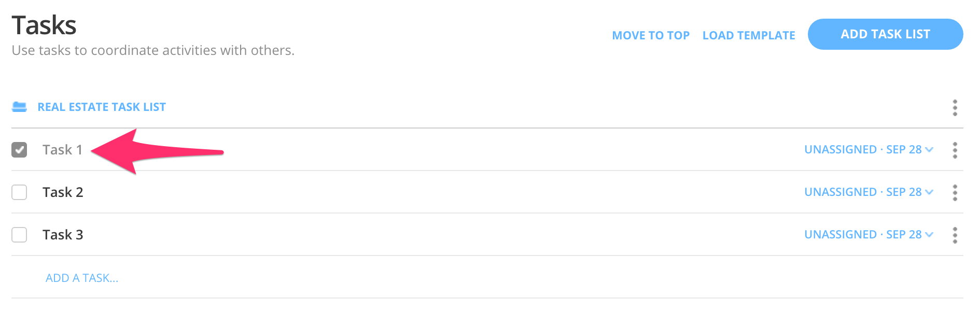This screenshot has width=980, height=312.
Task: Expand the due date dropdown for Task 1
Action: pyautogui.click(x=929, y=150)
